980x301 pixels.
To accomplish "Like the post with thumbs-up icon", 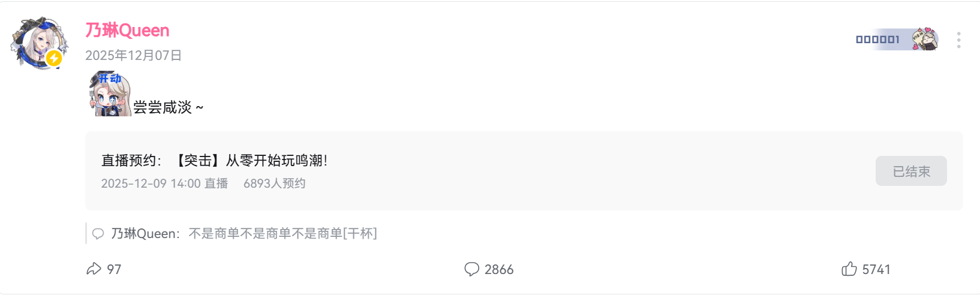I will [x=849, y=269].
